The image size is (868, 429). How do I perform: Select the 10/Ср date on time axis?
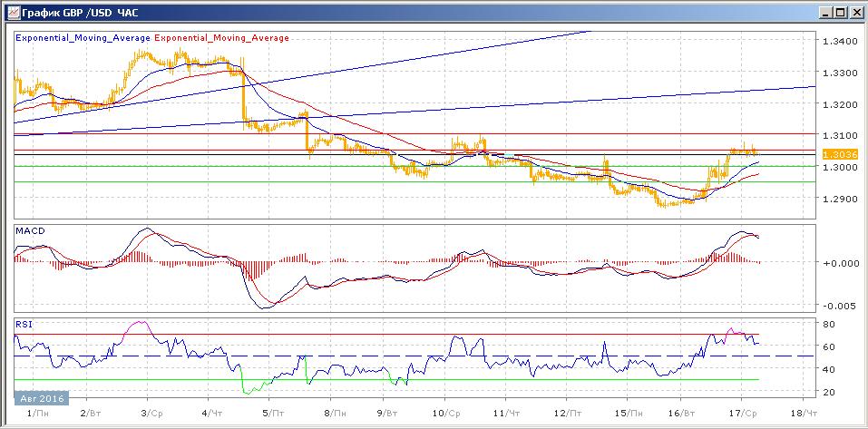click(x=448, y=414)
